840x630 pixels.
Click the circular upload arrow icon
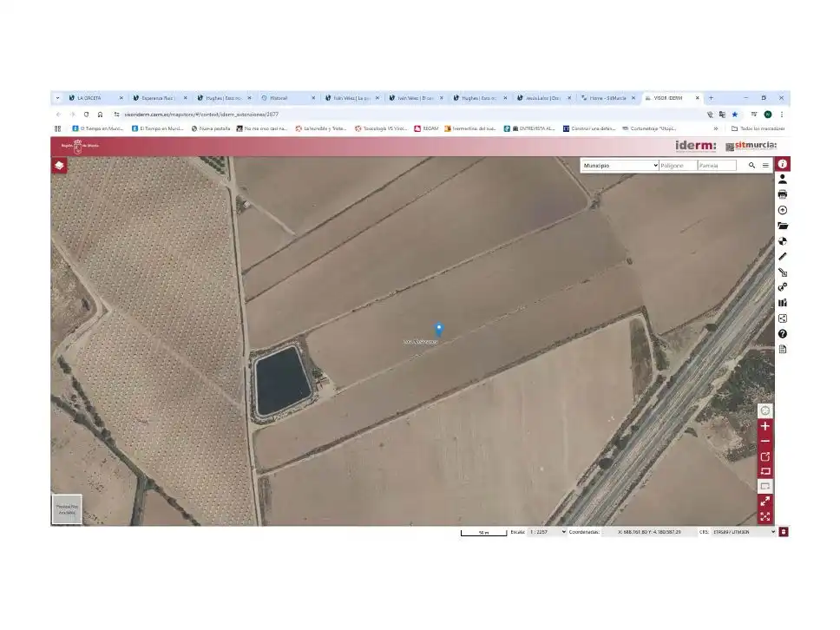(782, 210)
